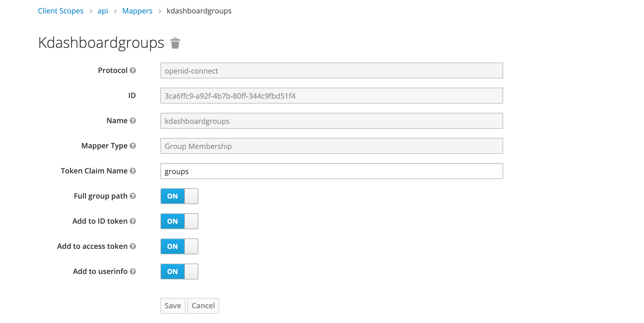
Task: Select the kdashboardgroups breadcrumb item
Action: (x=199, y=11)
